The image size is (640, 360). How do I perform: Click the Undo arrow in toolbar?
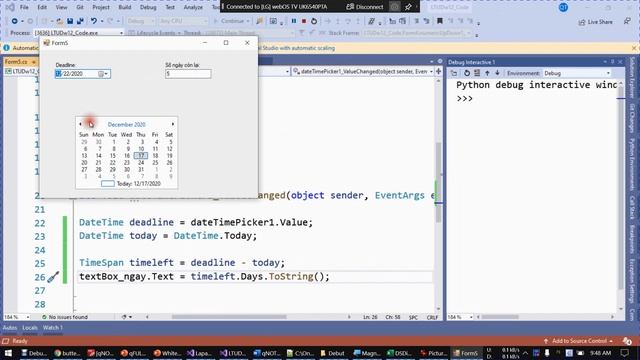click(x=93, y=21)
